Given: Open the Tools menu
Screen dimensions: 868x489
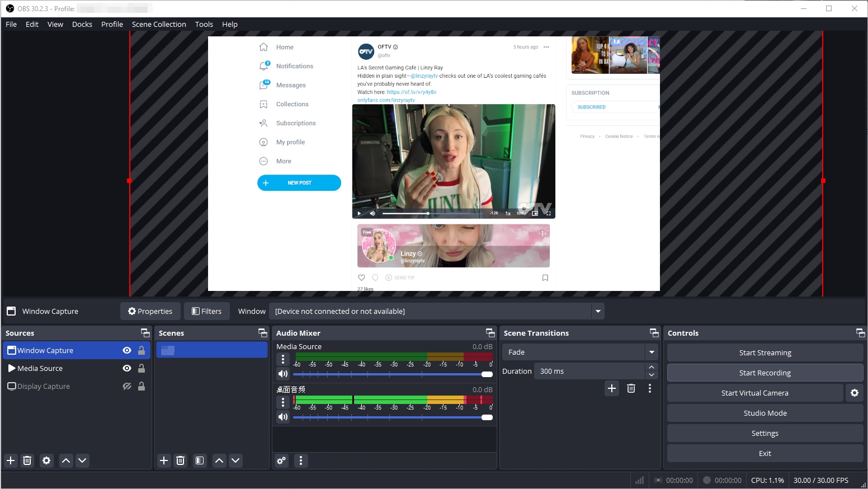Looking at the screenshot, I should pos(204,24).
